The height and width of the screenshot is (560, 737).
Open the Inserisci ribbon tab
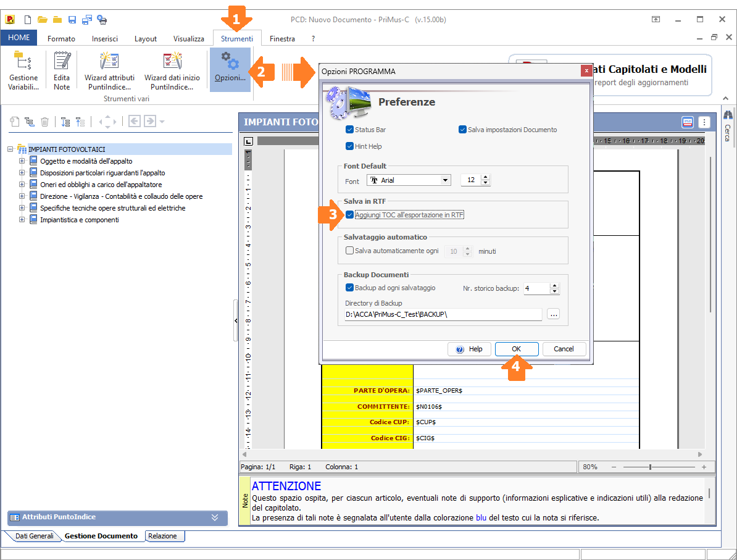[x=105, y=38]
